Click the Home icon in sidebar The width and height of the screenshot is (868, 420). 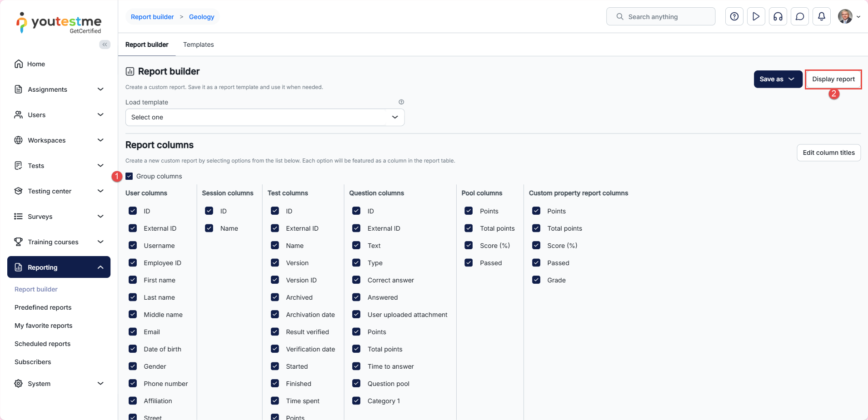tap(19, 64)
